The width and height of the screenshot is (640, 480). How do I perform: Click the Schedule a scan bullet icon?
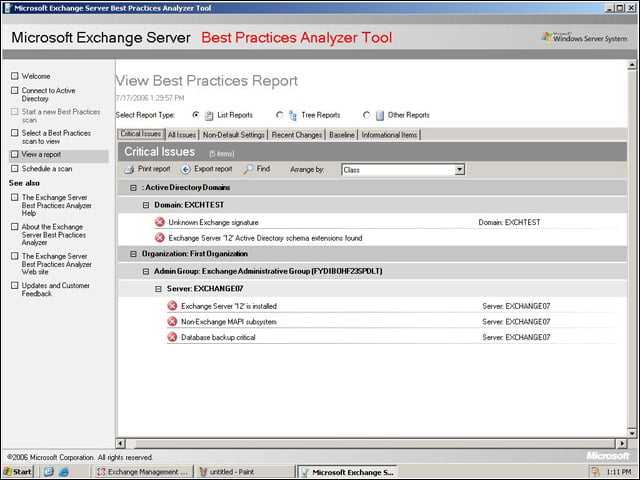point(15,168)
